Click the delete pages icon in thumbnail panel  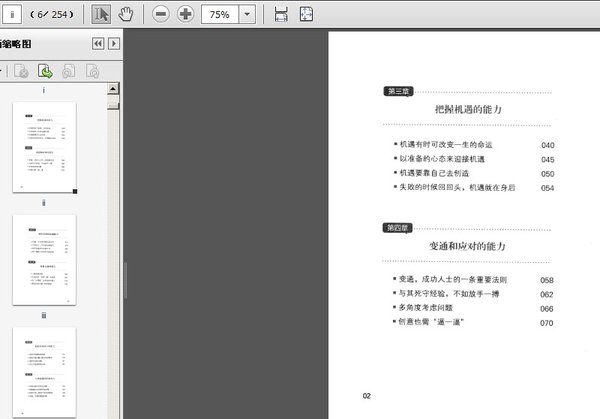(x=21, y=71)
